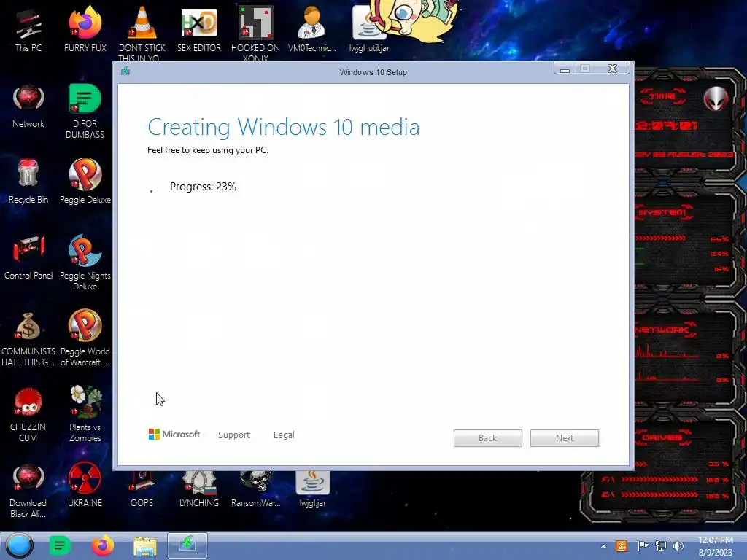Open the HxD SEX EDITOR shortcut

[x=199, y=29]
